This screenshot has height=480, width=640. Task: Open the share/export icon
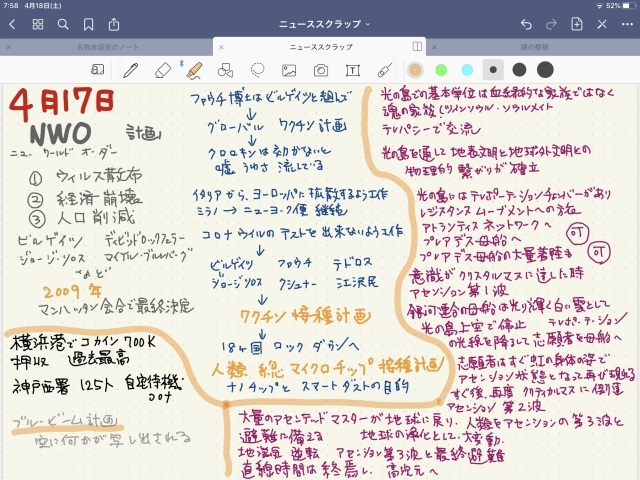click(x=114, y=24)
